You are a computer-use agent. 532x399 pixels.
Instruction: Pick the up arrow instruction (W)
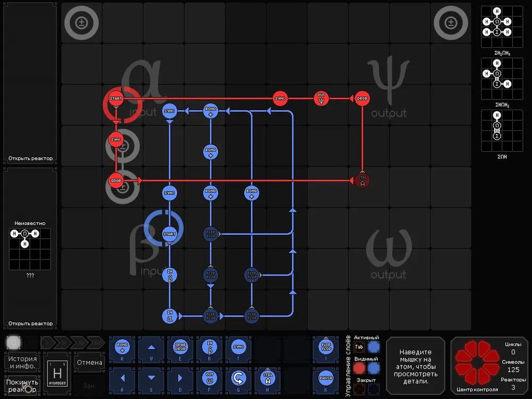[x=151, y=350]
